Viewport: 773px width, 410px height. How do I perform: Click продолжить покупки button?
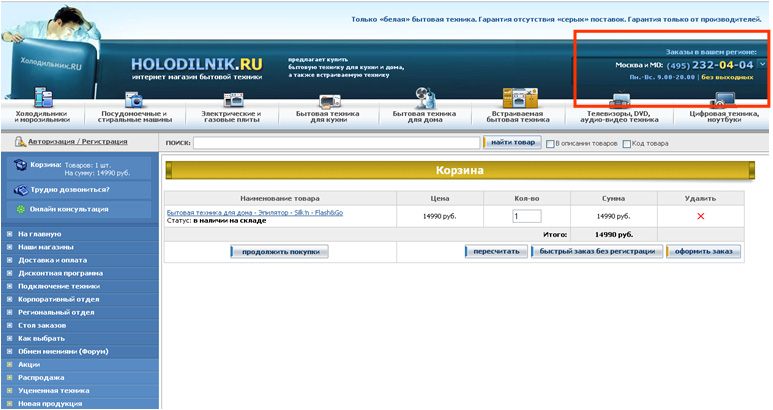[280, 252]
